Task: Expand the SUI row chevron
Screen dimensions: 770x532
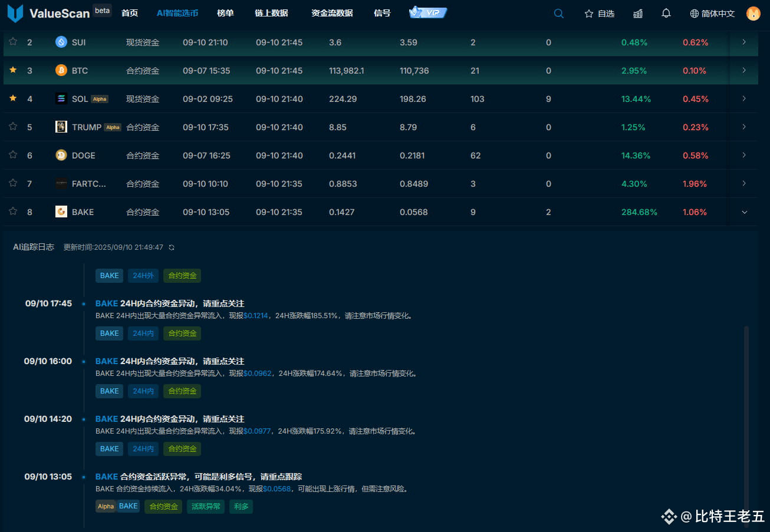Action: point(744,42)
